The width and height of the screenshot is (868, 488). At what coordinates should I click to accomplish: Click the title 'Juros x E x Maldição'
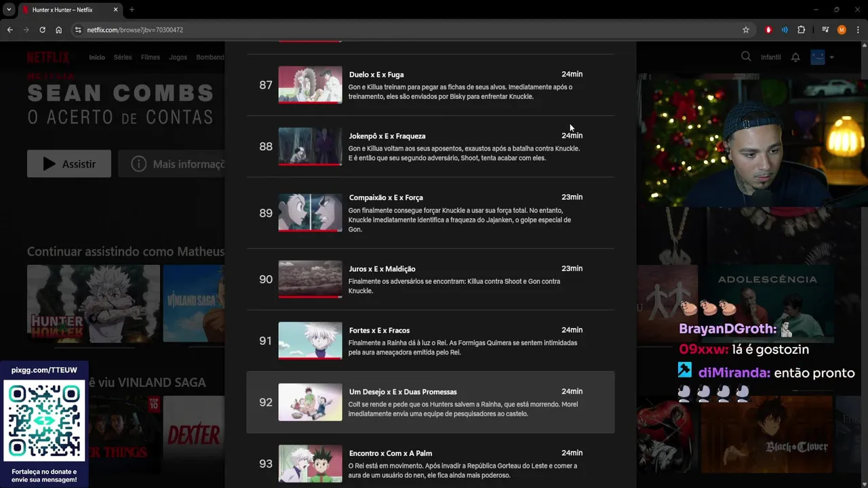click(x=382, y=269)
